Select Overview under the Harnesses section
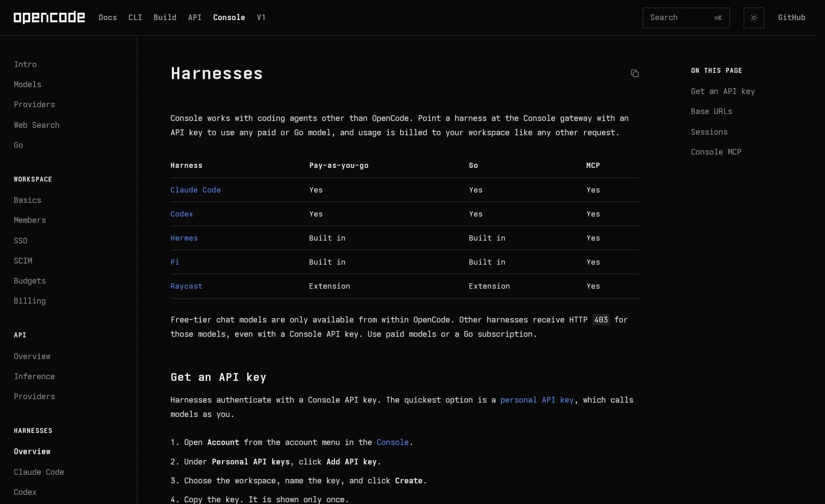The width and height of the screenshot is (825, 504). click(32, 451)
